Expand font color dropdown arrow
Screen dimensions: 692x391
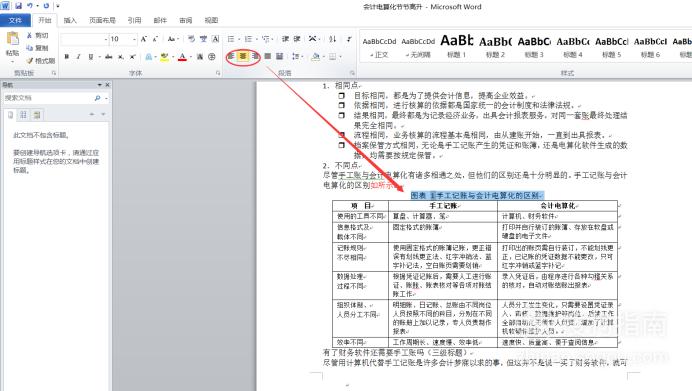pyautogui.click(x=191, y=57)
